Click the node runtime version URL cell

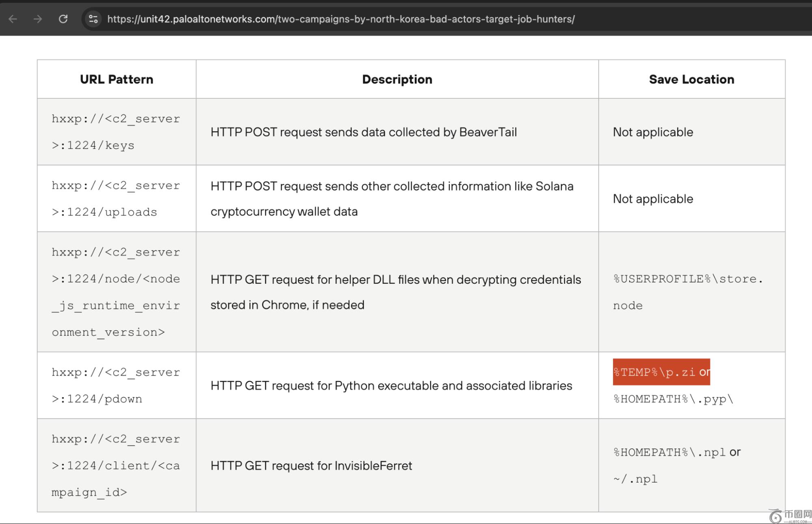coord(116,292)
